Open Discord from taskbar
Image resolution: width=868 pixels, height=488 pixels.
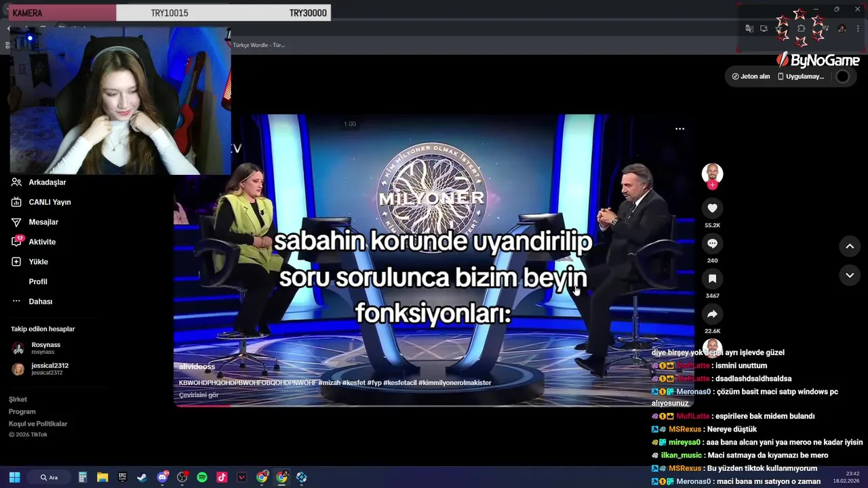162,477
